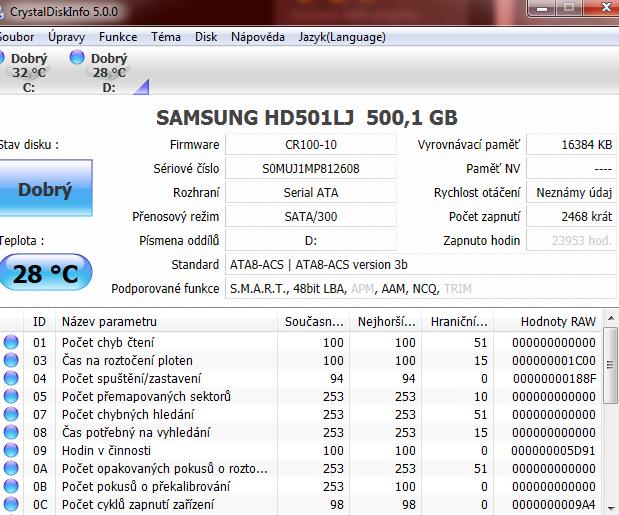Open the Disk menu
The image size is (619, 515).
[206, 37]
